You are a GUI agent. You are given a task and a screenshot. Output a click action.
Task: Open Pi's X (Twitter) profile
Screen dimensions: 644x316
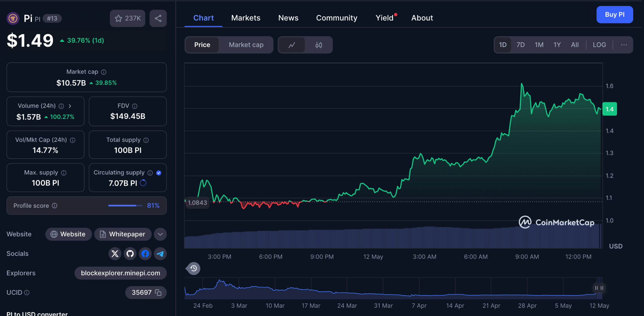[x=115, y=254]
